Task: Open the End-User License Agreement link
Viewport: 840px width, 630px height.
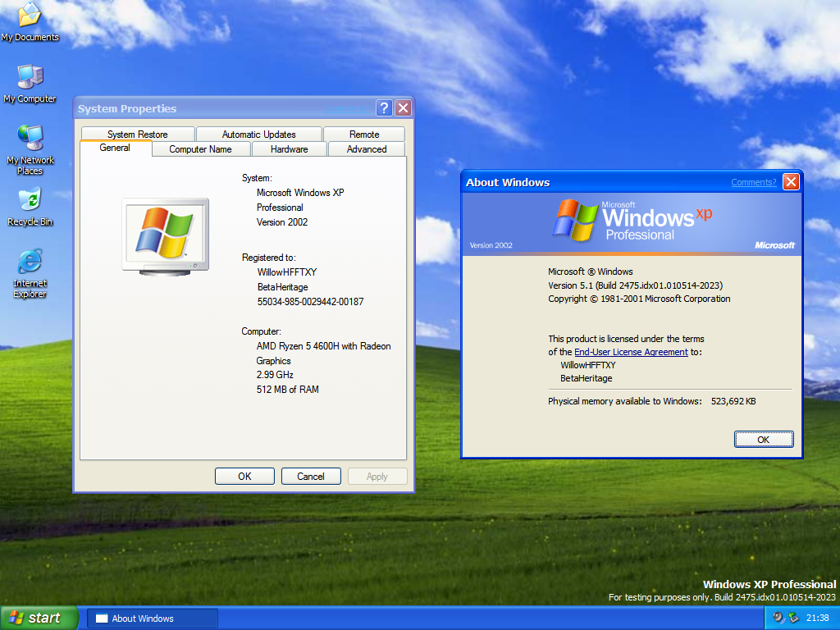Action: 631,352
